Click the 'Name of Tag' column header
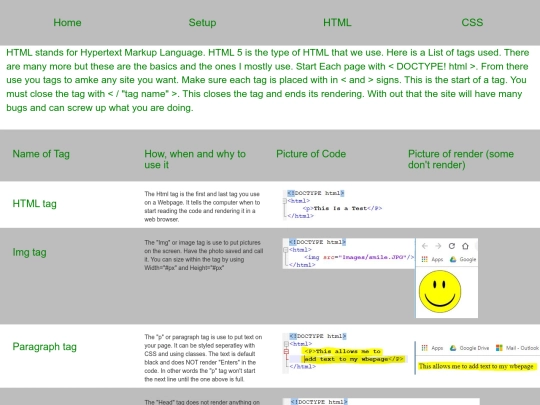The height and width of the screenshot is (405, 540). click(x=41, y=154)
